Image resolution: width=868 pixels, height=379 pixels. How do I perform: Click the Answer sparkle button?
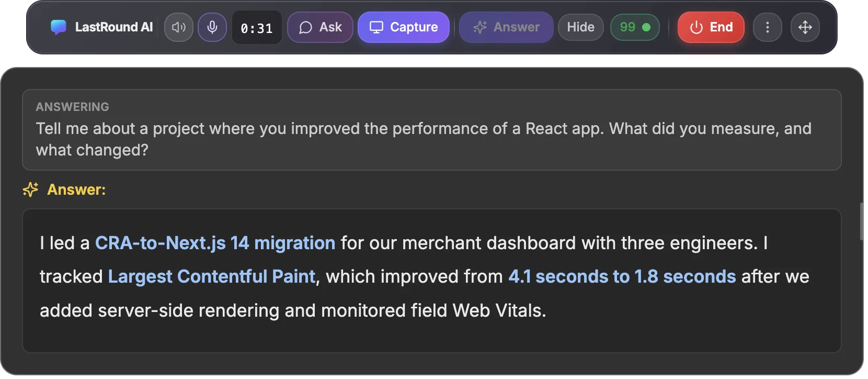coord(506,27)
